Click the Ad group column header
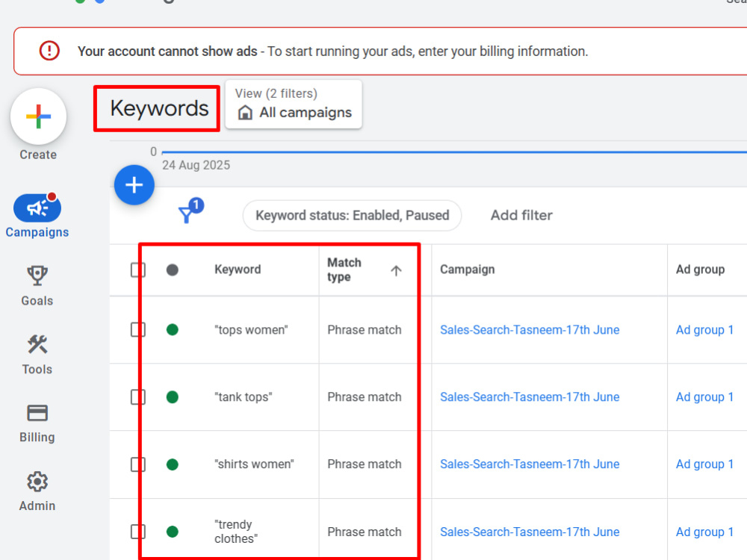Image resolution: width=747 pixels, height=560 pixels. click(701, 270)
